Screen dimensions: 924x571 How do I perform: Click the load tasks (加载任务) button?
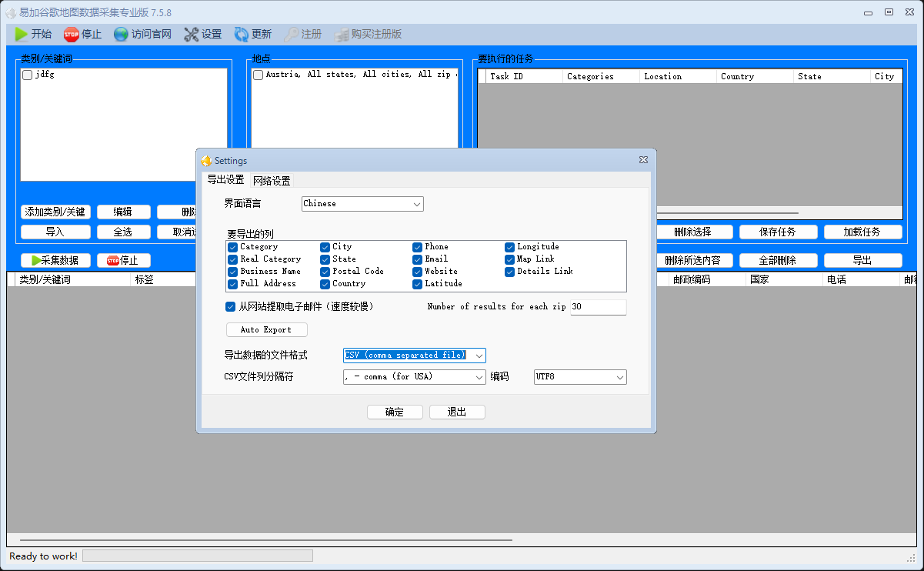tap(862, 232)
